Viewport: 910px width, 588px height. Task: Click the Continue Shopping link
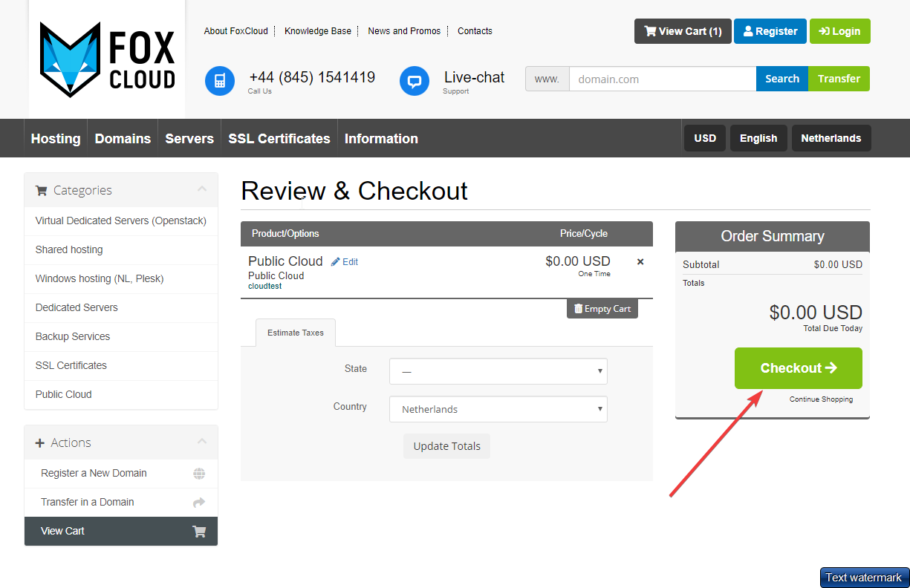click(821, 399)
